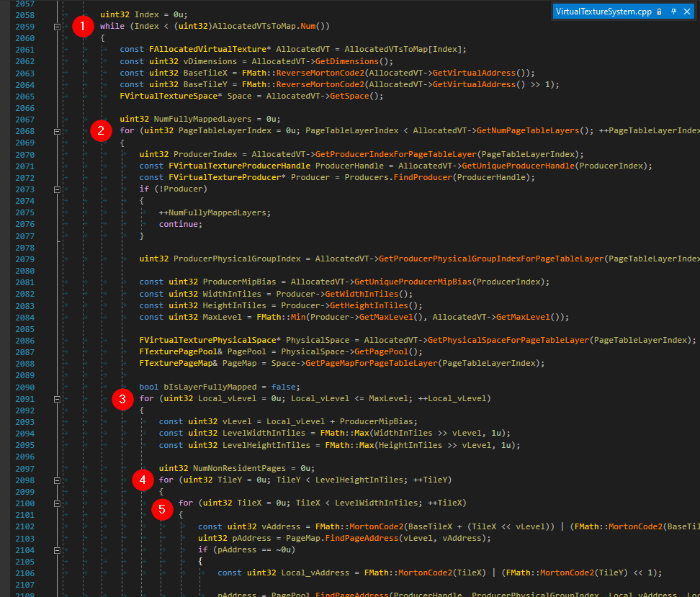Collapse the Local_vLevel for loop at line 2091

click(57, 399)
